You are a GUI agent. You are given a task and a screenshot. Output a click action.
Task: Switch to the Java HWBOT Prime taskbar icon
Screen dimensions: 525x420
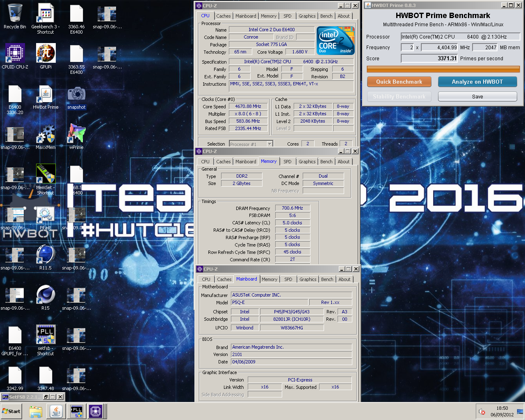pyautogui.click(x=56, y=411)
